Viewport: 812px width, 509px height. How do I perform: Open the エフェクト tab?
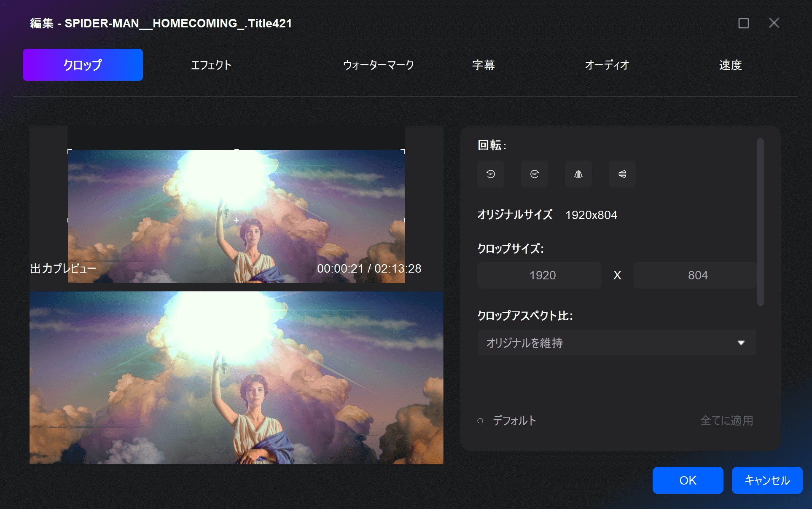pos(211,65)
